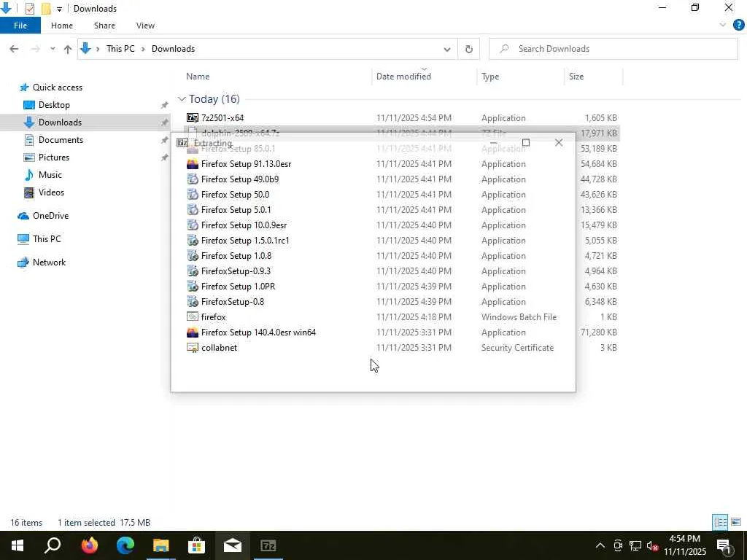This screenshot has height=560, width=747.
Task: Open Pictures in navigation pane
Action: 53,157
